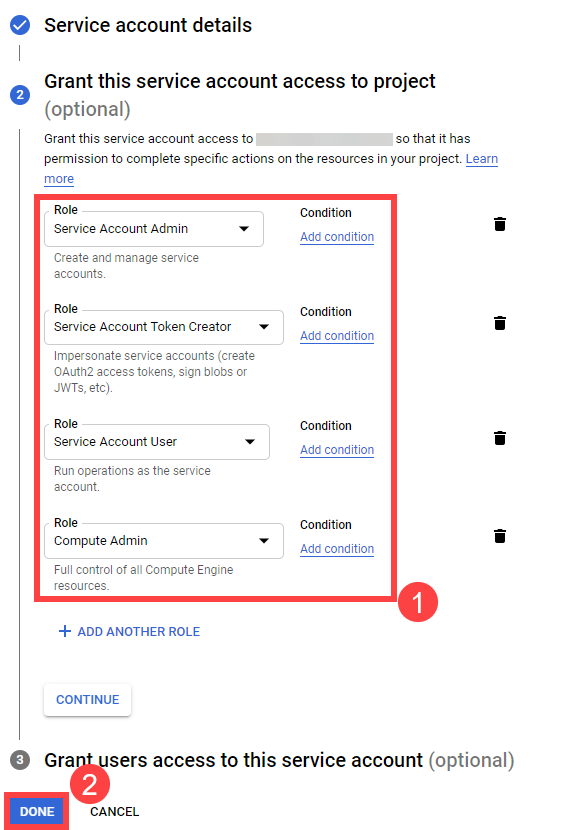Screen dimensions: 572x830
Task: Click the plus icon beside Add Another Role
Action: [x=65, y=631]
